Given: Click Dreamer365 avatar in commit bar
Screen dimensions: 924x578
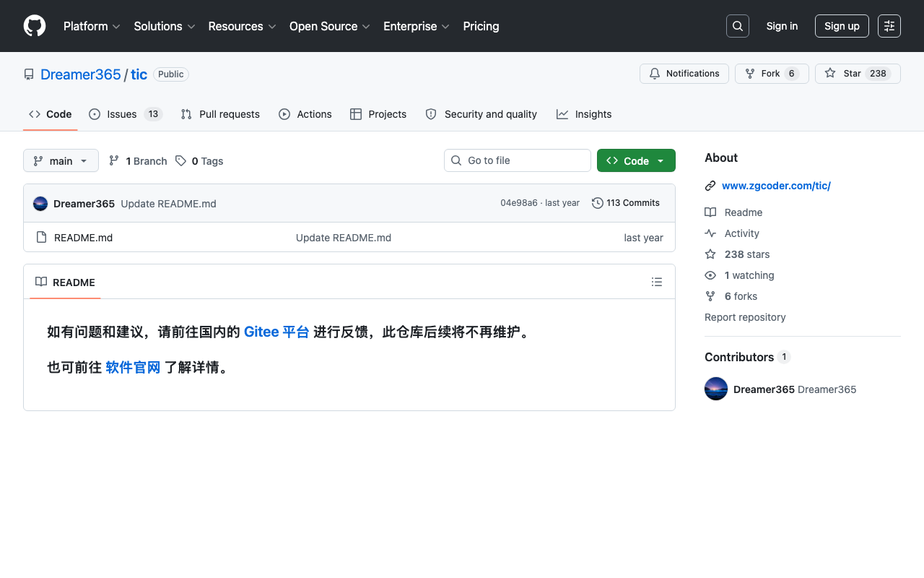Looking at the screenshot, I should (40, 204).
